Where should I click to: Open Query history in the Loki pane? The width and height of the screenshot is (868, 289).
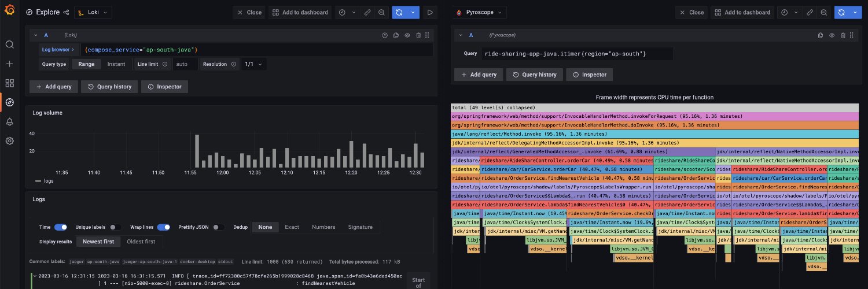pos(110,87)
